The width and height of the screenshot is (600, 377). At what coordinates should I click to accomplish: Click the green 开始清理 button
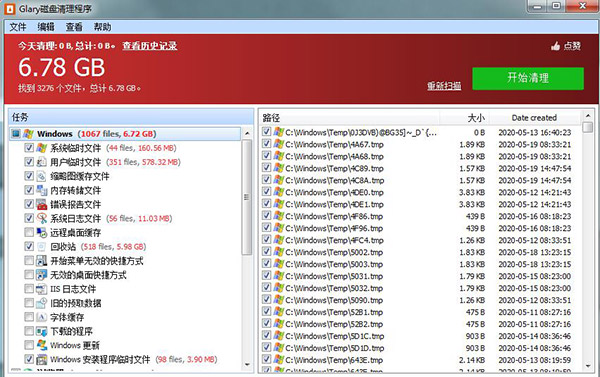point(528,78)
